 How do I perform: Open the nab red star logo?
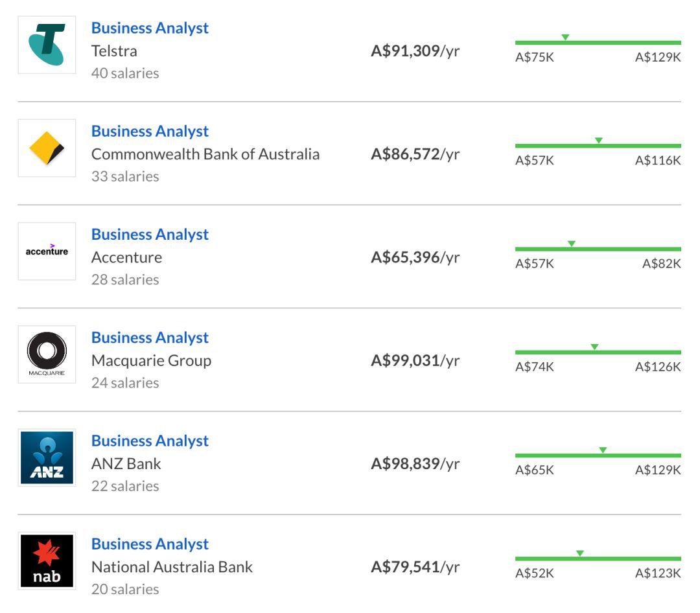click(x=47, y=561)
